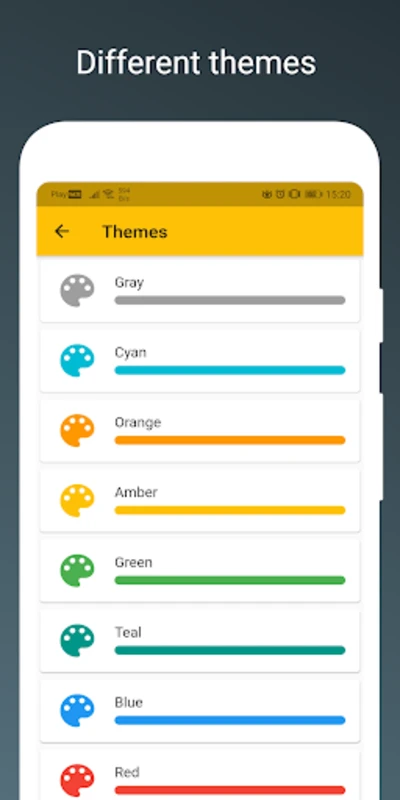Click the cyan color bar
This screenshot has width=400, height=800.
(230, 370)
